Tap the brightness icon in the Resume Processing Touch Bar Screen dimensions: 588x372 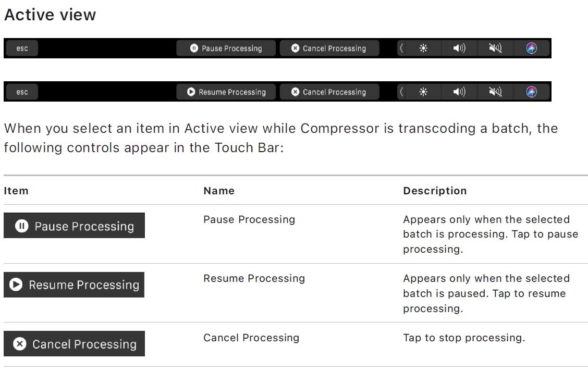(423, 92)
